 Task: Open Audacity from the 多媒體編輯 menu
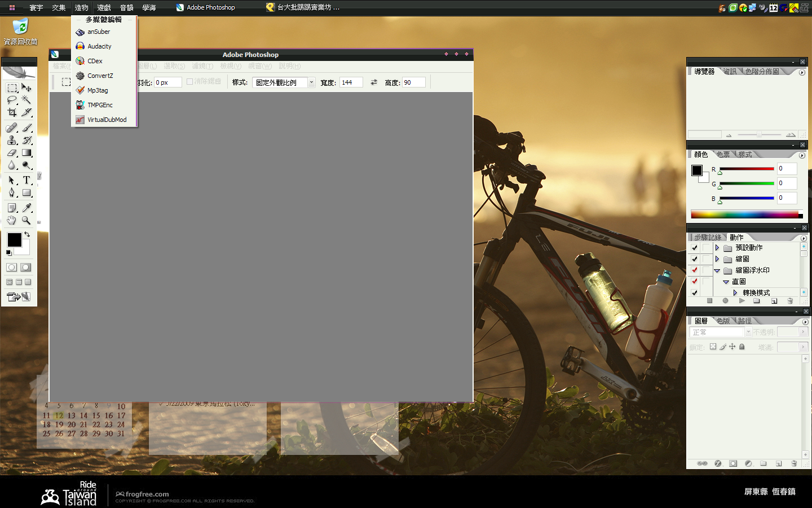[105, 46]
